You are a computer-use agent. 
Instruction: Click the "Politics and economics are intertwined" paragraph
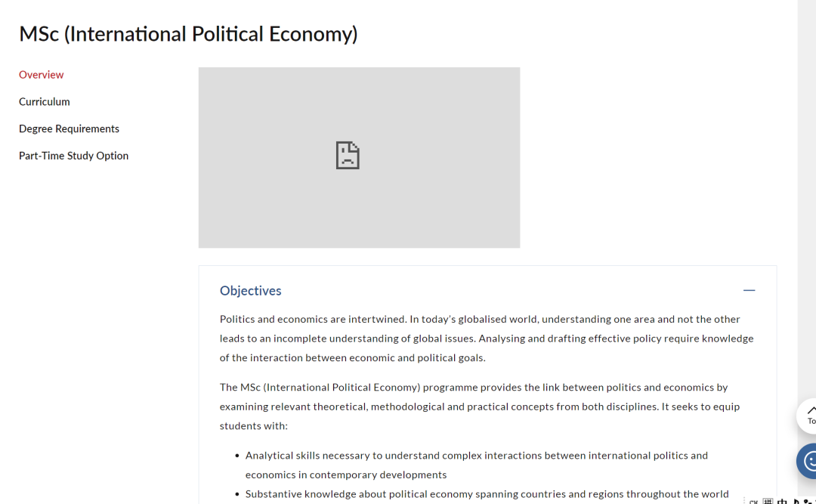pyautogui.click(x=487, y=339)
